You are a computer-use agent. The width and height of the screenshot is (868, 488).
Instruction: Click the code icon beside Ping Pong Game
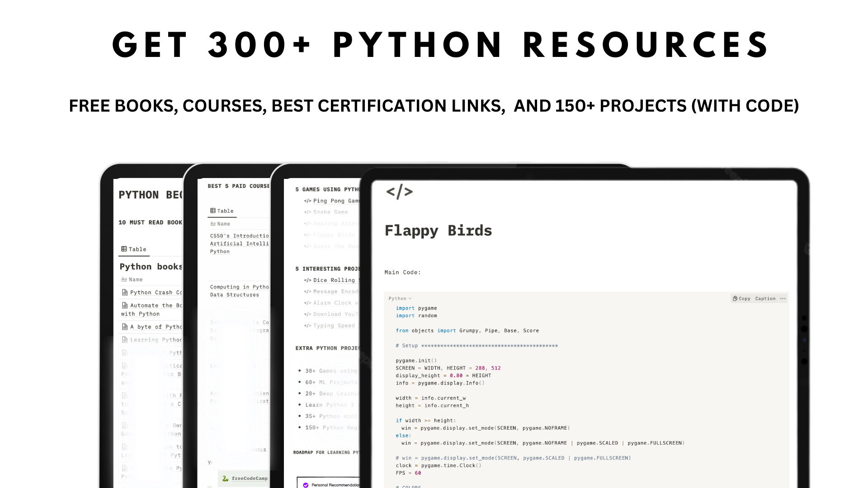[307, 201]
